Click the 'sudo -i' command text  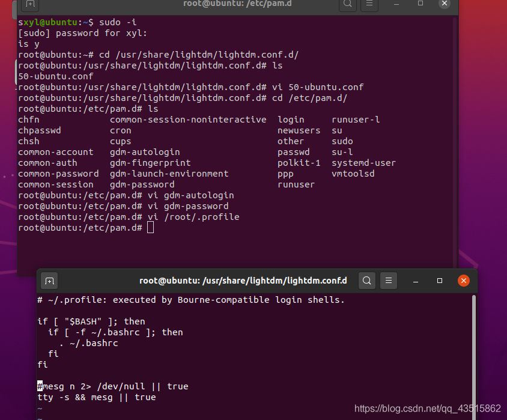coord(118,22)
